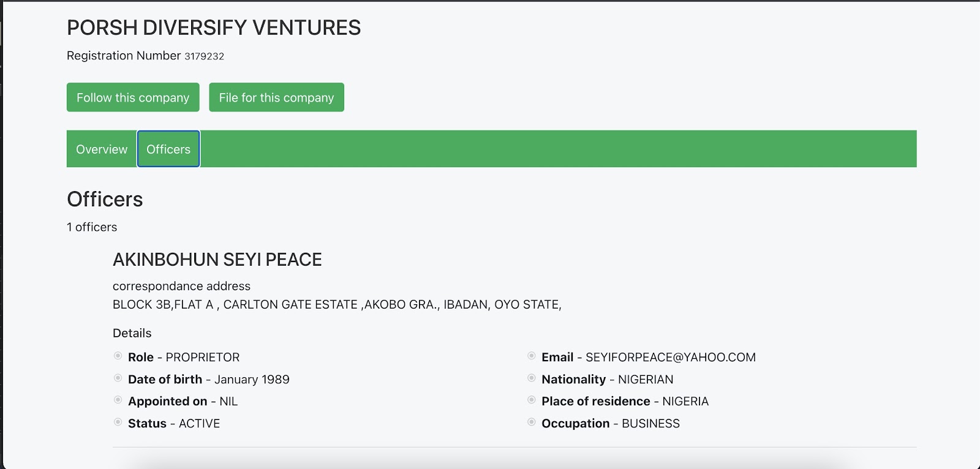Click the Details label
This screenshot has width=980, height=469.
132,333
